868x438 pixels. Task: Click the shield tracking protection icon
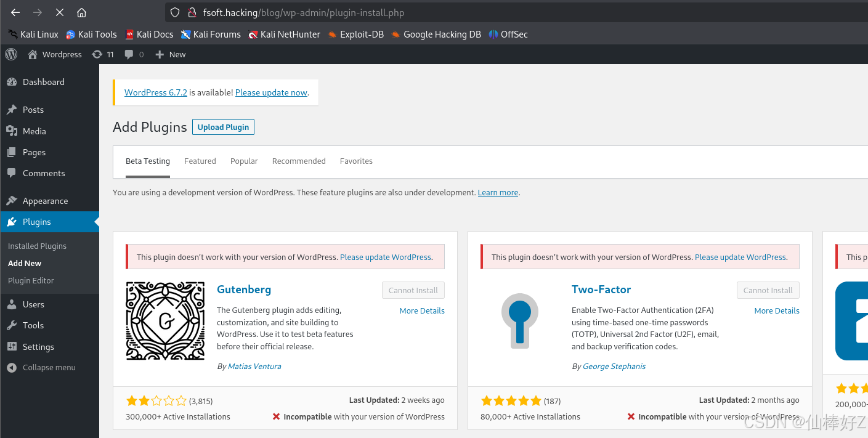[175, 12]
